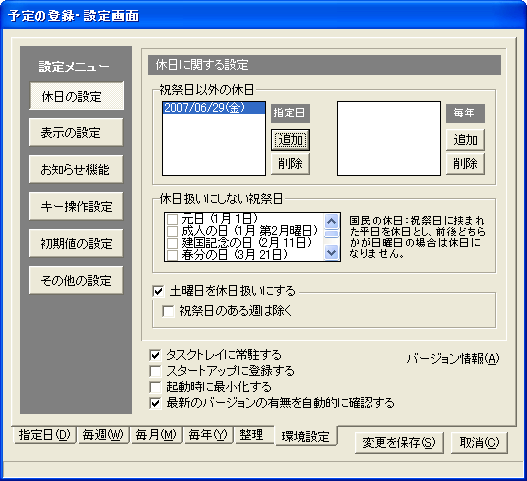The image size is (527, 481).
Task: Open the キー操作設定 menu section
Action: click(76, 206)
